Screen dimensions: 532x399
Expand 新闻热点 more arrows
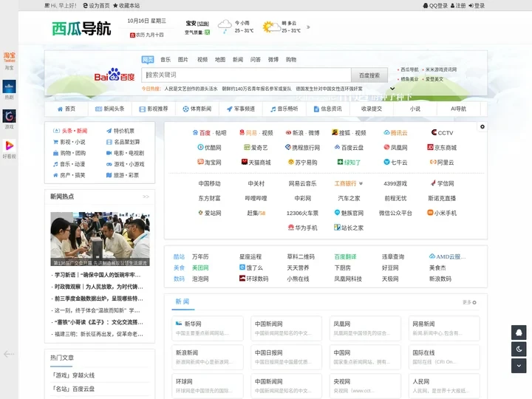(x=146, y=197)
